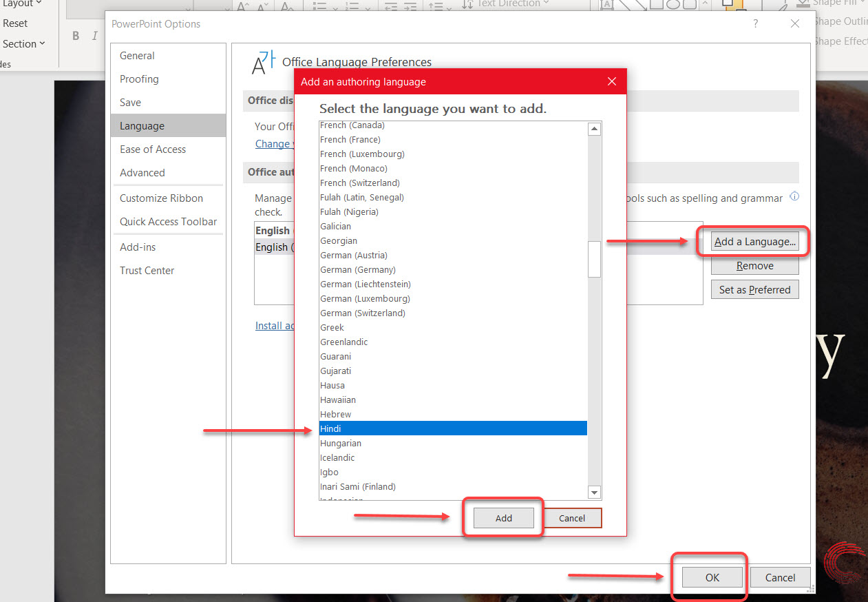
Task: Select Hindi in the language list
Action: [453, 428]
